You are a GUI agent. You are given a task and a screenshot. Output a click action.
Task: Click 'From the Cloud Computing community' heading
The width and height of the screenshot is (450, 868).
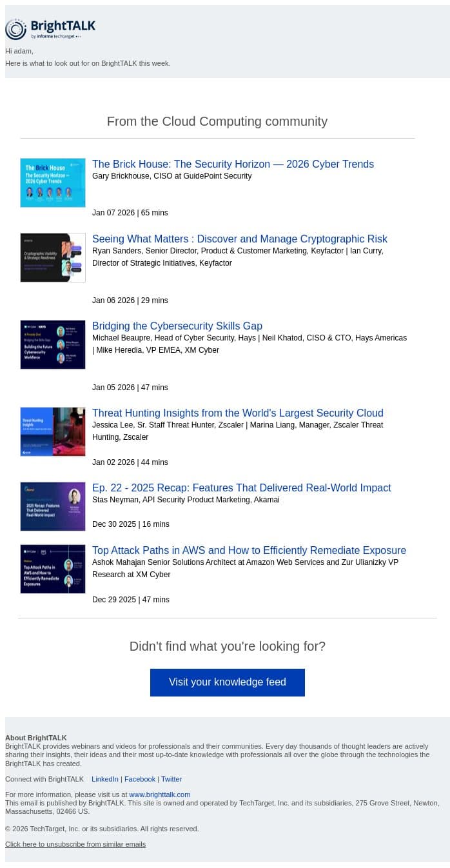coord(217,121)
